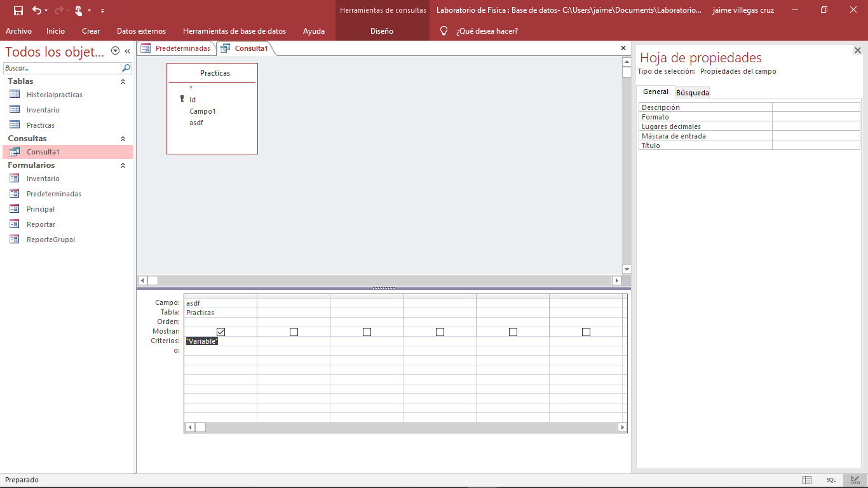Collapse the Consultas group

[x=123, y=139]
